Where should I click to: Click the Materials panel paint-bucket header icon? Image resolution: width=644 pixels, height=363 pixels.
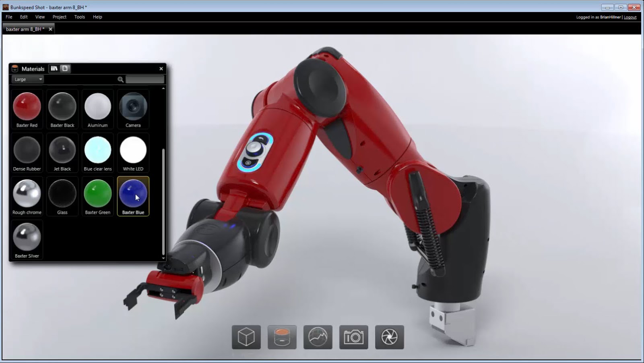(15, 68)
